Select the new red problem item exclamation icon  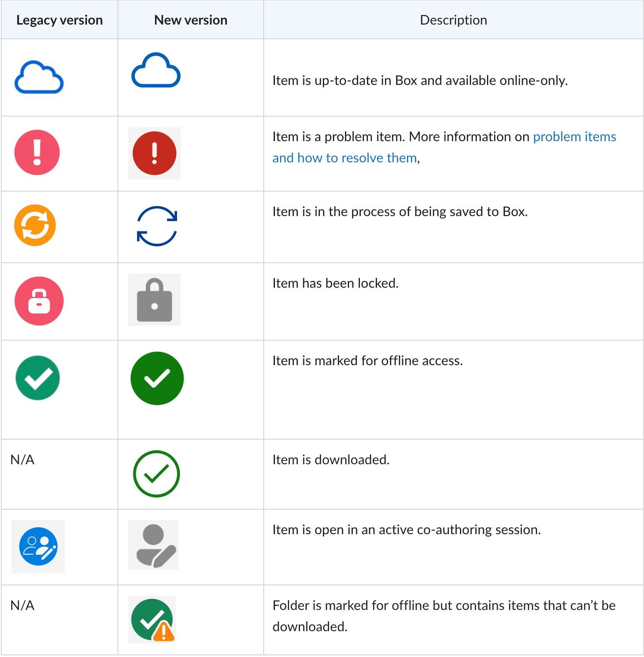tap(155, 153)
